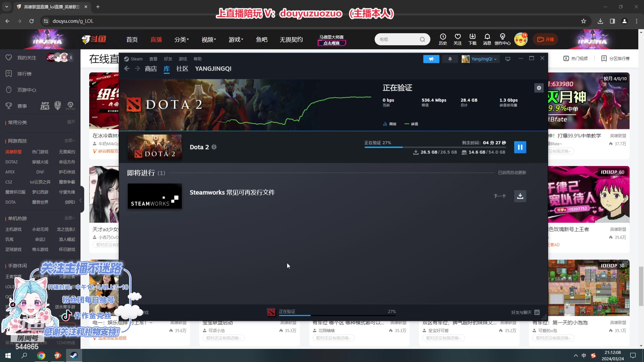The image size is (644, 362).
Task: Switch to Steam 库 tab
Action: [167, 69]
